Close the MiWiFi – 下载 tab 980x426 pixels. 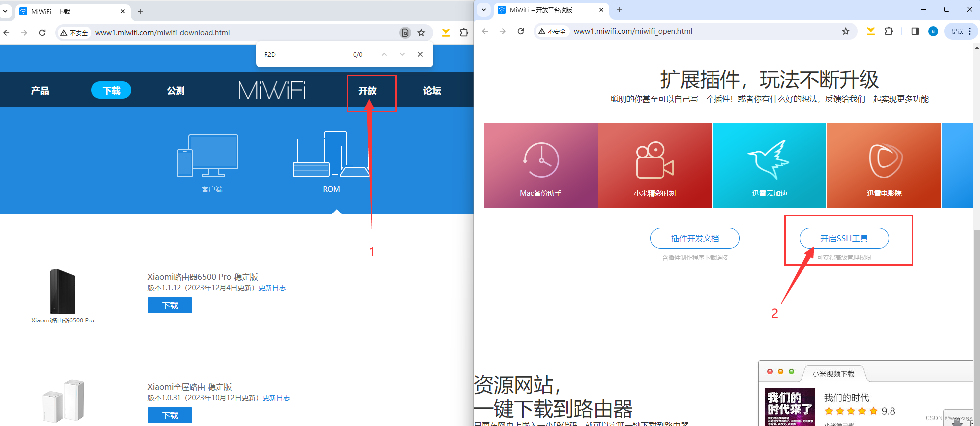[x=123, y=11]
